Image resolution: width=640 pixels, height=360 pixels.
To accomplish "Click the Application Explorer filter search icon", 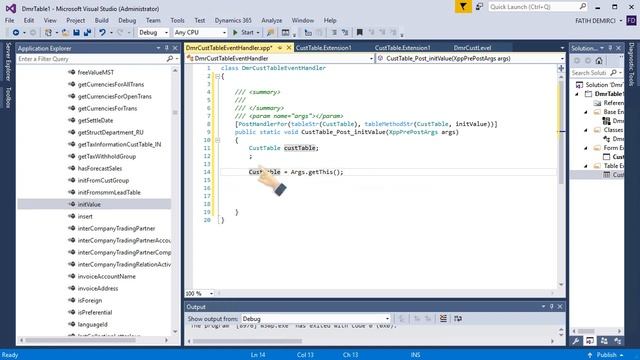I will click(170, 59).
